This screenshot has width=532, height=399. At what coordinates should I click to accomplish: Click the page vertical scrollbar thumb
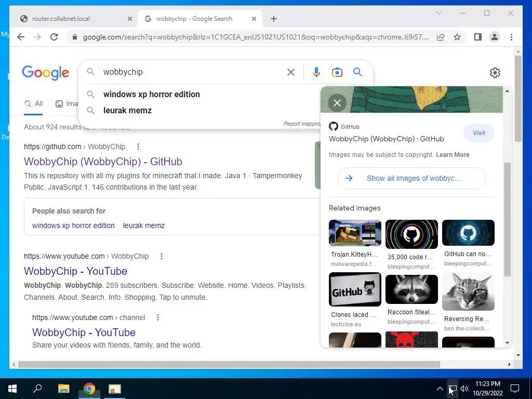click(x=518, y=98)
